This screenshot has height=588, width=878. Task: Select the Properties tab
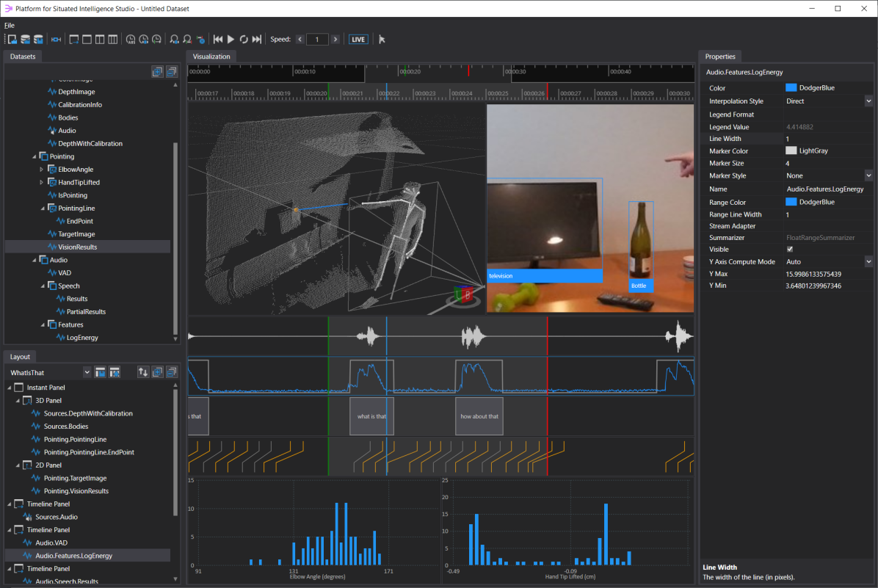point(720,57)
